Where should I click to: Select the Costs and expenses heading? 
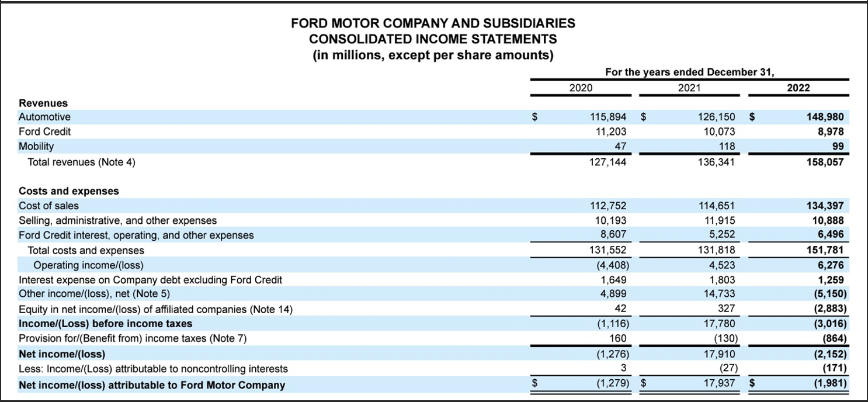tap(69, 190)
